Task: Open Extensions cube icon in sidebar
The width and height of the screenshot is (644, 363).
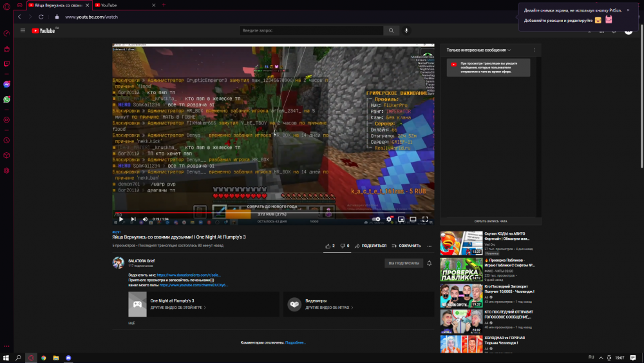Action: click(6, 155)
